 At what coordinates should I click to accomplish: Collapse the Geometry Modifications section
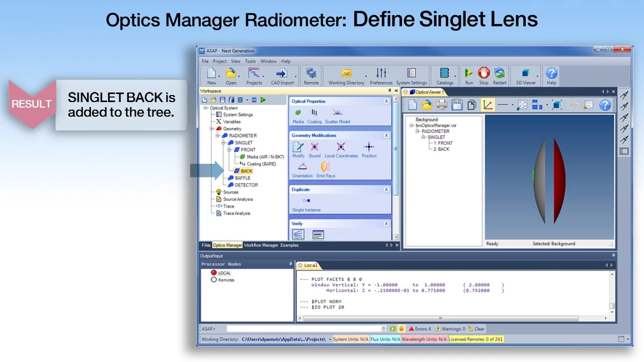pyautogui.click(x=386, y=136)
